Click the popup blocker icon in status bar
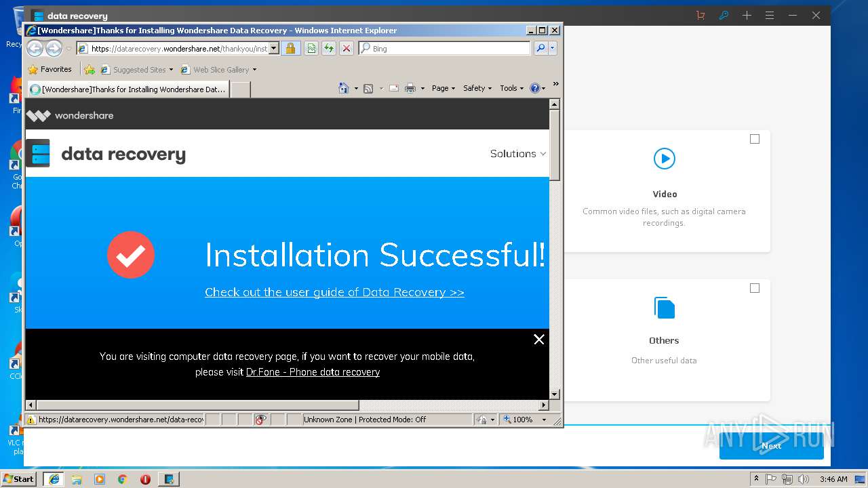The width and height of the screenshot is (868, 488). [x=261, y=420]
